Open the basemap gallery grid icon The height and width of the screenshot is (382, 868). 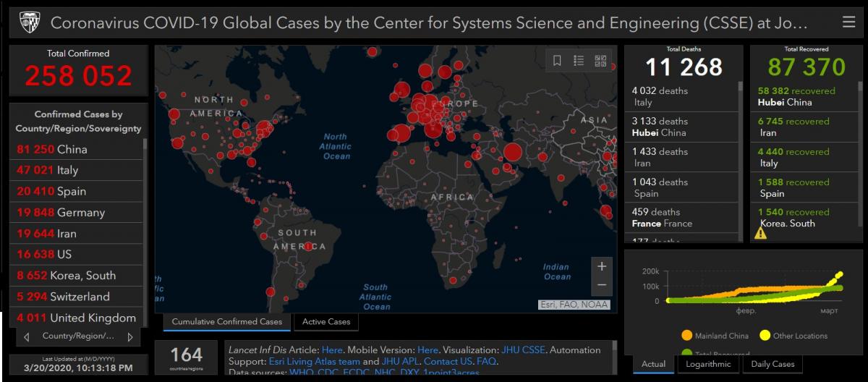click(601, 61)
